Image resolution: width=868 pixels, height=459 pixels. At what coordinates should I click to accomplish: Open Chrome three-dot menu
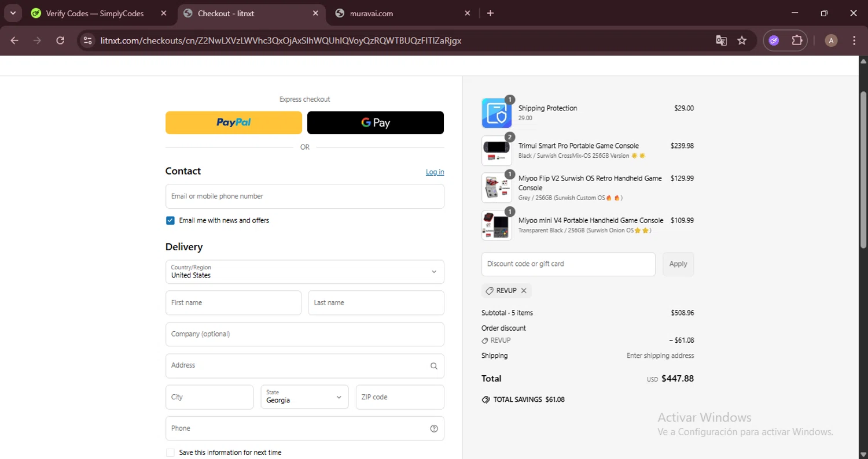tap(854, 40)
